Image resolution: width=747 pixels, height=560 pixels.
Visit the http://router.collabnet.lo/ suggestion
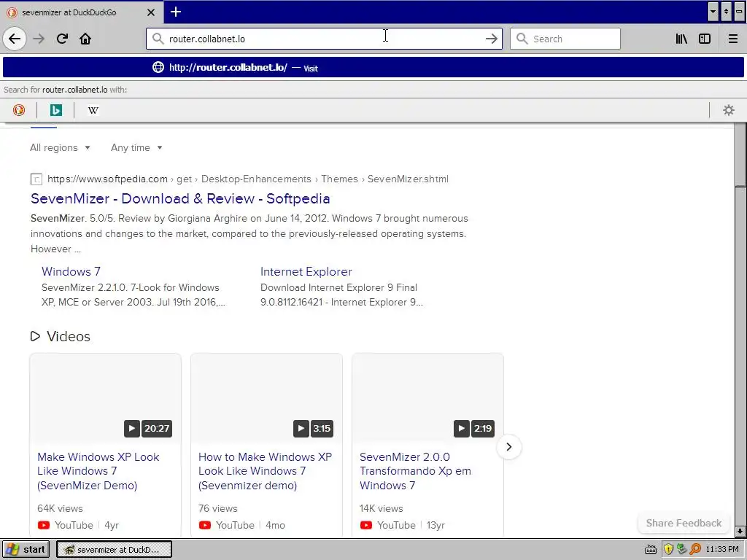click(x=373, y=68)
